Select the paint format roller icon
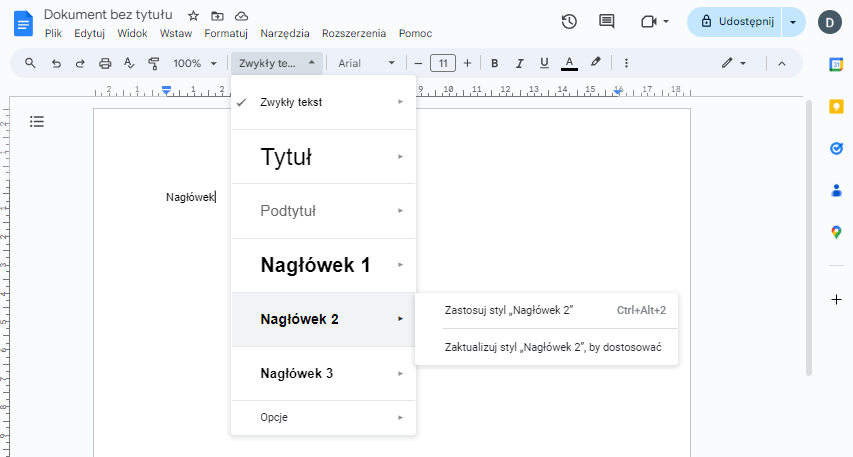 click(x=153, y=63)
